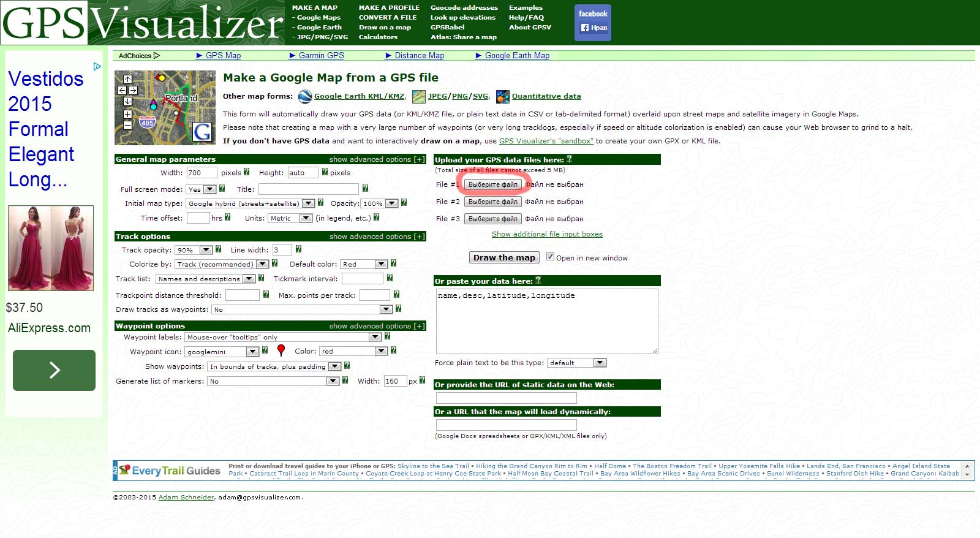Open help for Upload your GPS data files

pos(569,159)
